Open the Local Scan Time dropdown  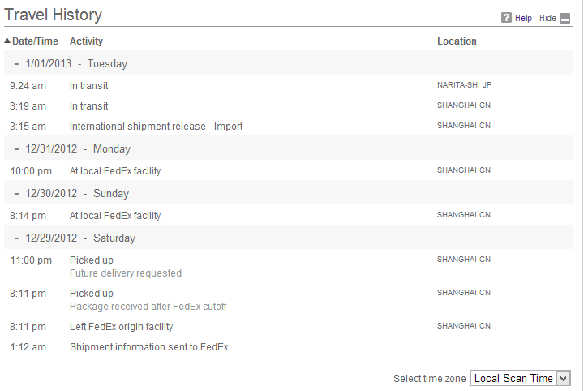[521, 378]
